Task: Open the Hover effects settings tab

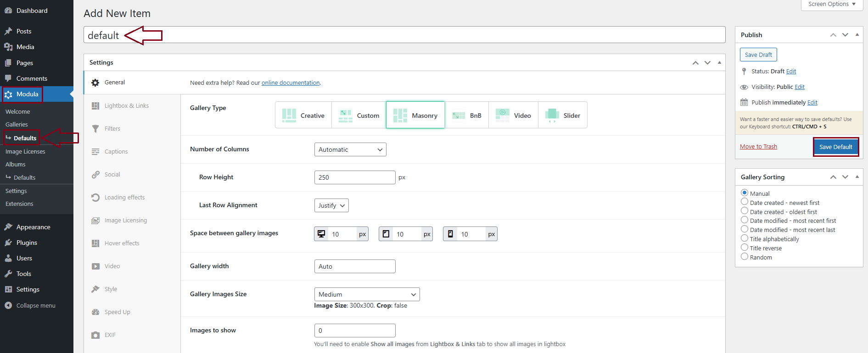Action: point(122,243)
